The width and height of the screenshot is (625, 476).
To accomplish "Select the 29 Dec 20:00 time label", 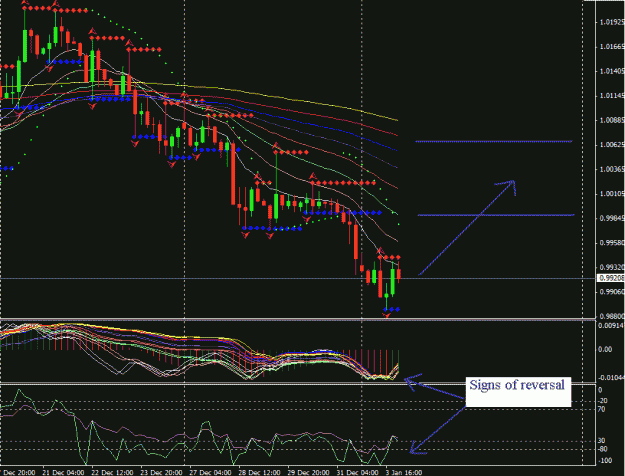I will [x=309, y=472].
